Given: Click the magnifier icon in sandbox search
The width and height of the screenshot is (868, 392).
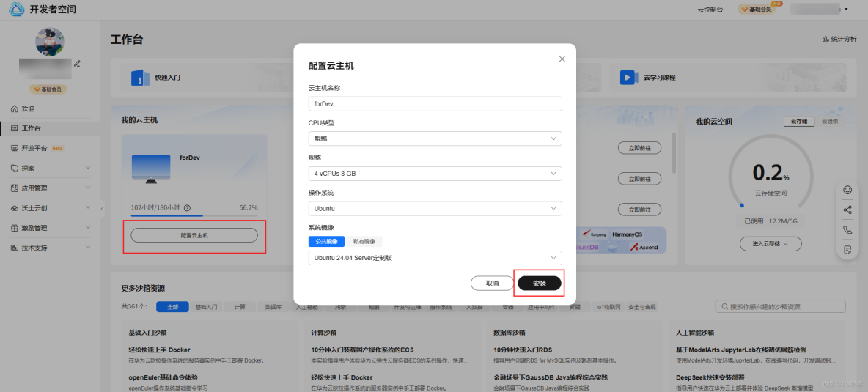Looking at the screenshot, I should 724,307.
